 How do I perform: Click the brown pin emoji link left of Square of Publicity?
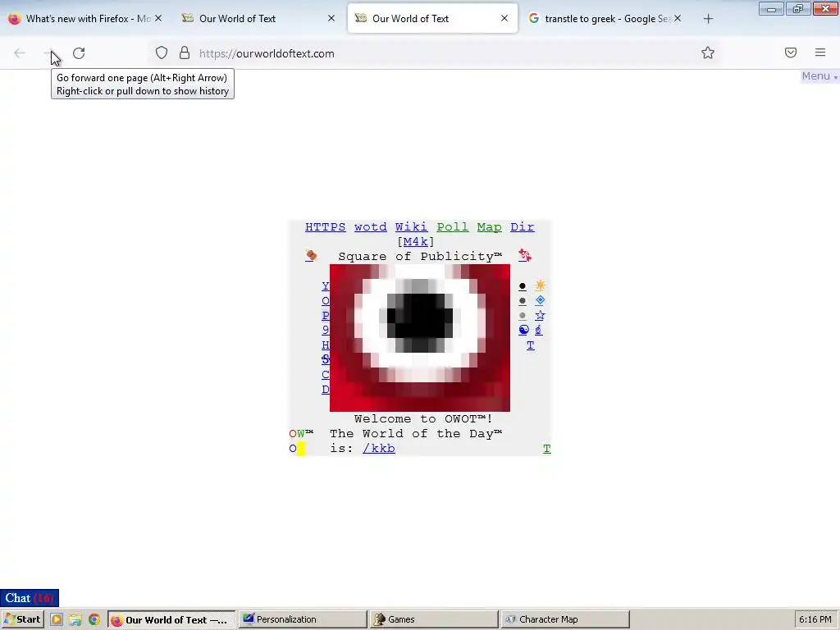[311, 256]
